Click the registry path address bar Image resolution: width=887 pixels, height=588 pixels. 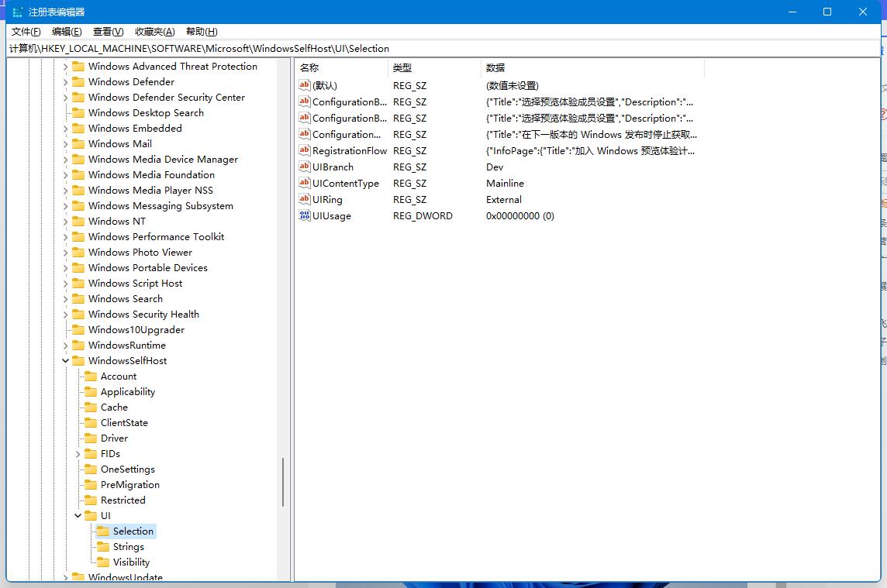tap(443, 49)
